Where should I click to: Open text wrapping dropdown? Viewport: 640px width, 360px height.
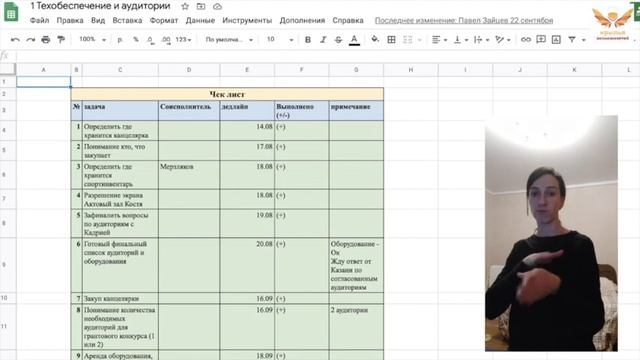click(482, 40)
